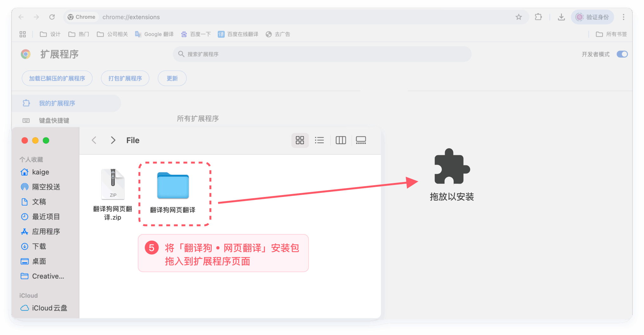644x335 pixels.
Task: Click the Pack extension button
Action: click(125, 79)
